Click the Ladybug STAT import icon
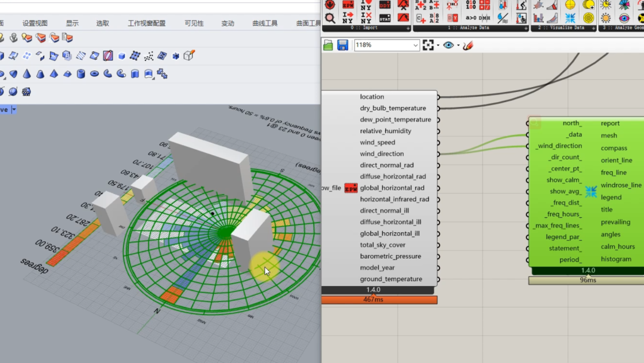Image resolution: width=644 pixels, height=363 pixels. tap(385, 18)
